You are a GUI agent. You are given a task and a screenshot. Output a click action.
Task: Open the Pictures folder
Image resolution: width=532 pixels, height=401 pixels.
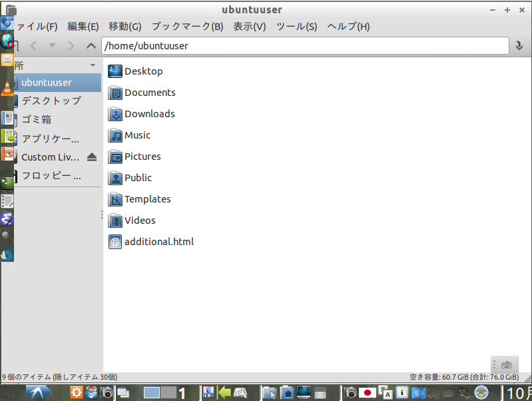(x=134, y=157)
